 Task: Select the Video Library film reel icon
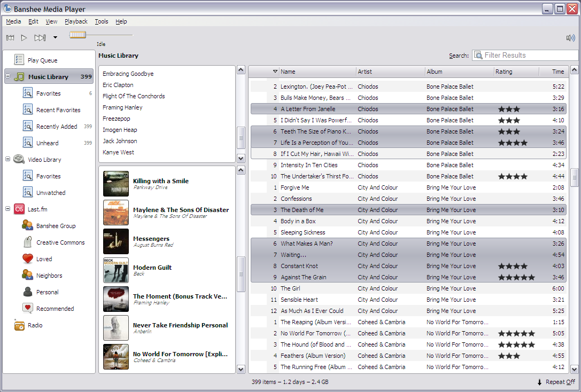pyautogui.click(x=19, y=159)
